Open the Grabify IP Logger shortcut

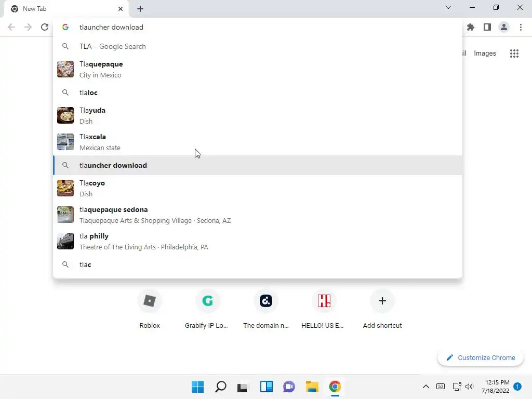point(208,310)
